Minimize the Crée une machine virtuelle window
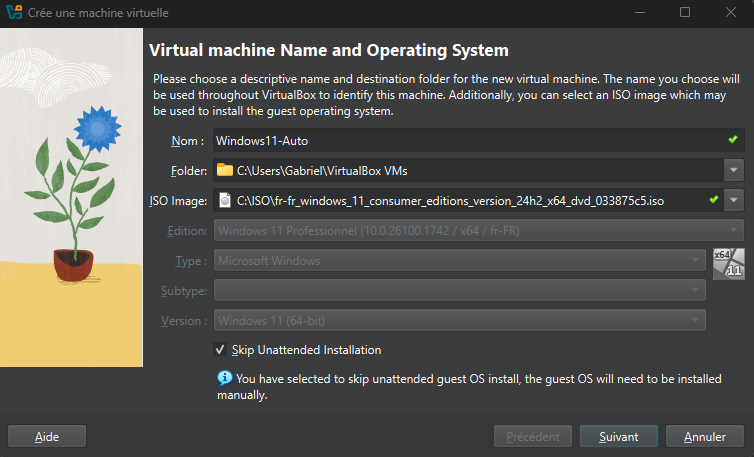Viewport: 754px width, 457px height. point(640,13)
